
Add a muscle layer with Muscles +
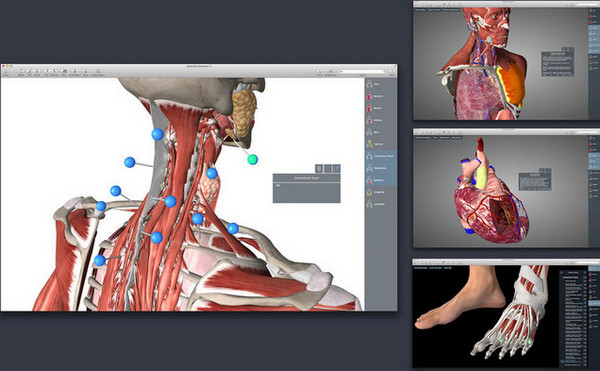tap(381, 96)
